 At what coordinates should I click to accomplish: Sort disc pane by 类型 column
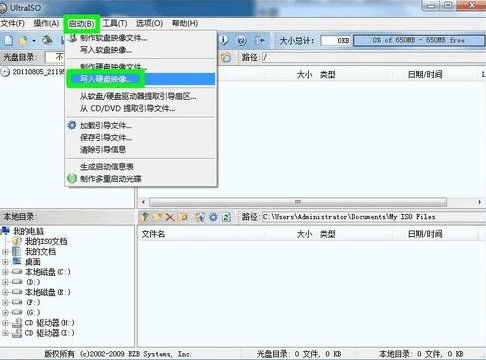[x=327, y=74]
